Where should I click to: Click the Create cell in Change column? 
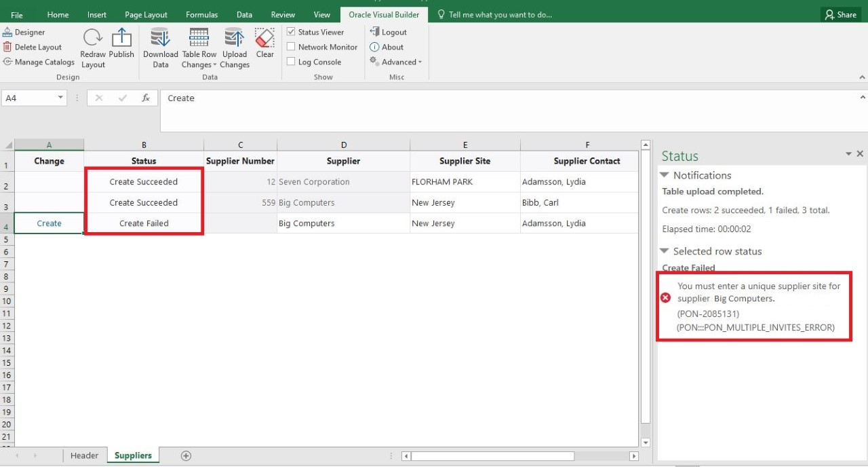[49, 223]
